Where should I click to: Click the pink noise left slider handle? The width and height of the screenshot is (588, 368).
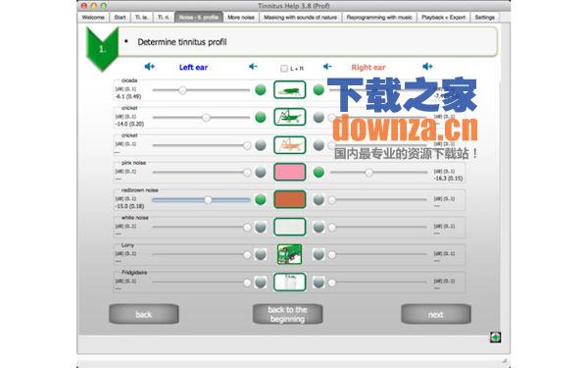click(x=247, y=173)
